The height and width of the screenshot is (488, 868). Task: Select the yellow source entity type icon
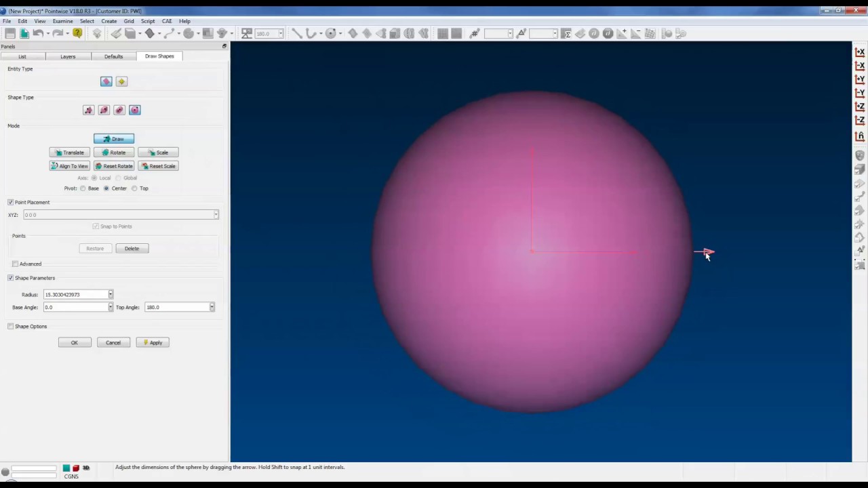[121, 81]
